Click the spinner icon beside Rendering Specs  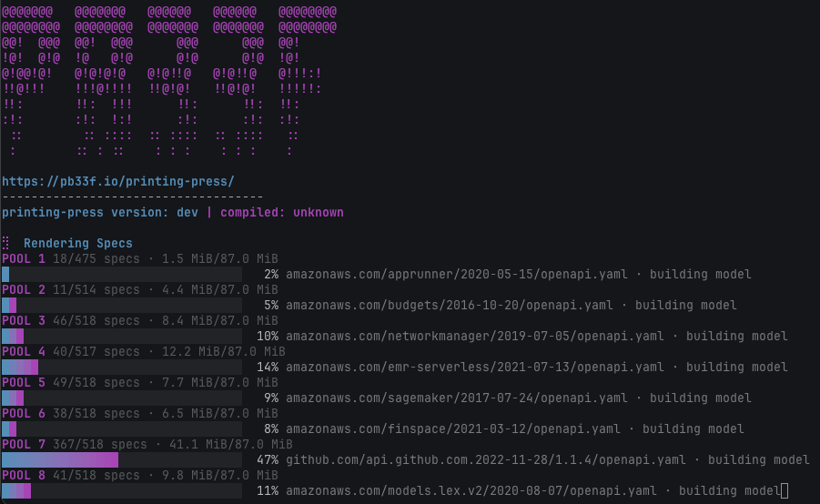click(x=5, y=243)
